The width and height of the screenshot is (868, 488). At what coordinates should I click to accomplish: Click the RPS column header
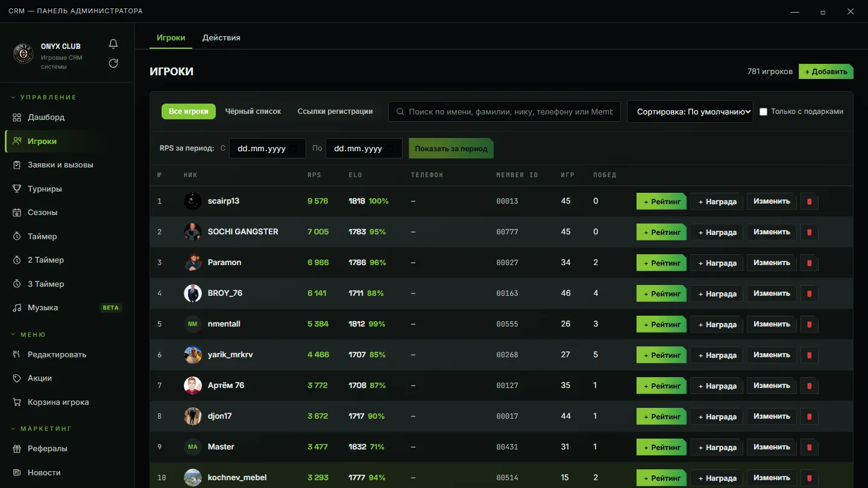pyautogui.click(x=314, y=175)
